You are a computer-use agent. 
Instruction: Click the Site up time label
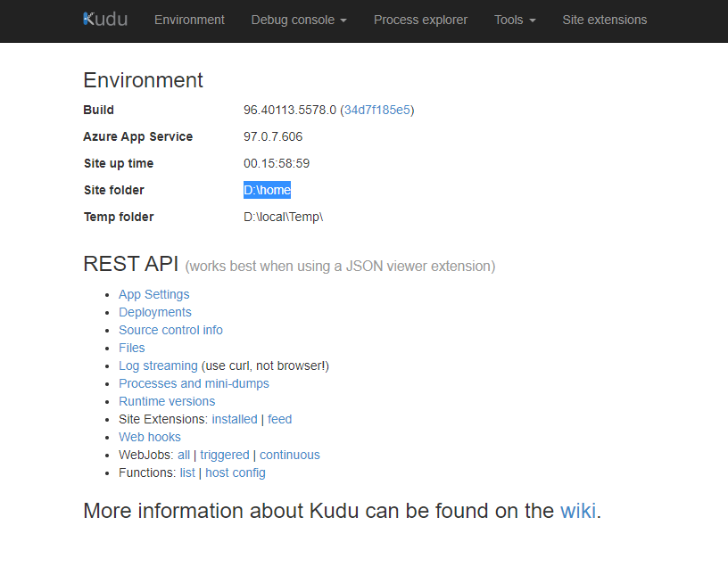[119, 163]
